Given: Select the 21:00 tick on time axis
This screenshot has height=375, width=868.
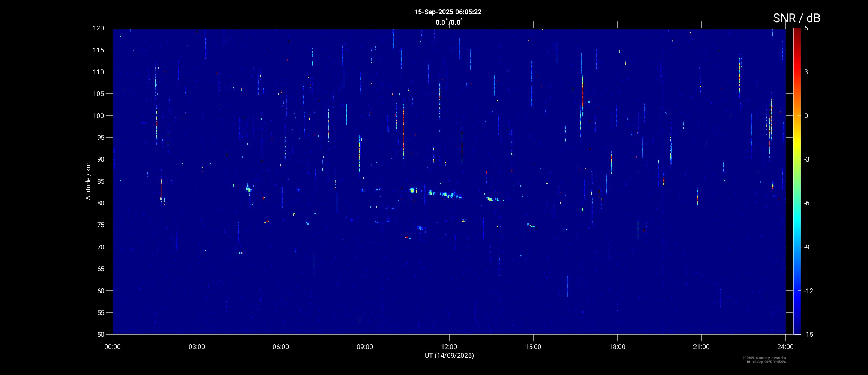Looking at the screenshot, I should [701, 347].
